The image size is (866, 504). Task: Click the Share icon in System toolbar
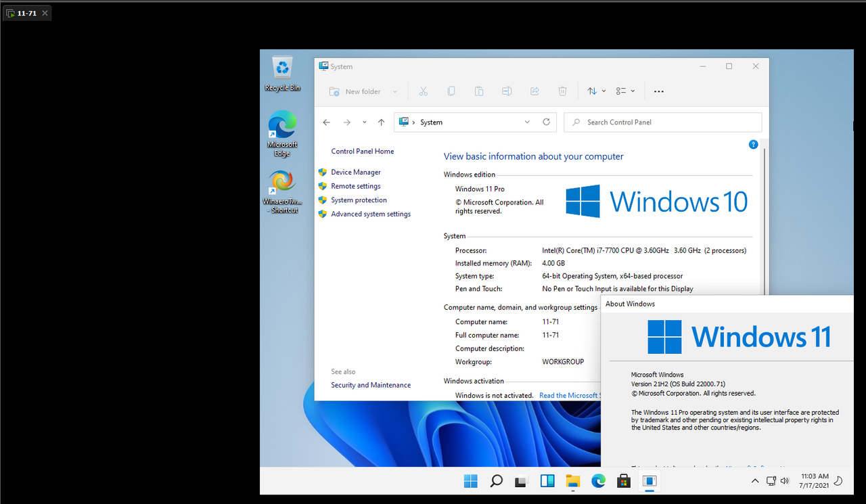tap(534, 91)
